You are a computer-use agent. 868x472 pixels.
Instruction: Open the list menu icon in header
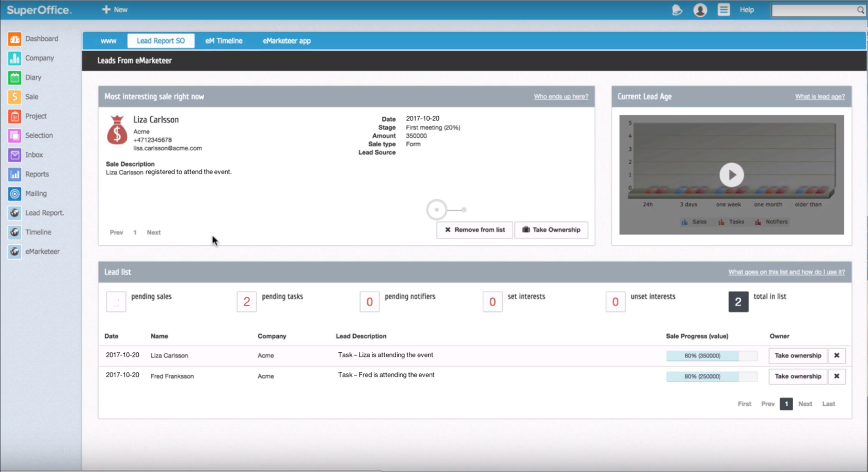click(723, 10)
